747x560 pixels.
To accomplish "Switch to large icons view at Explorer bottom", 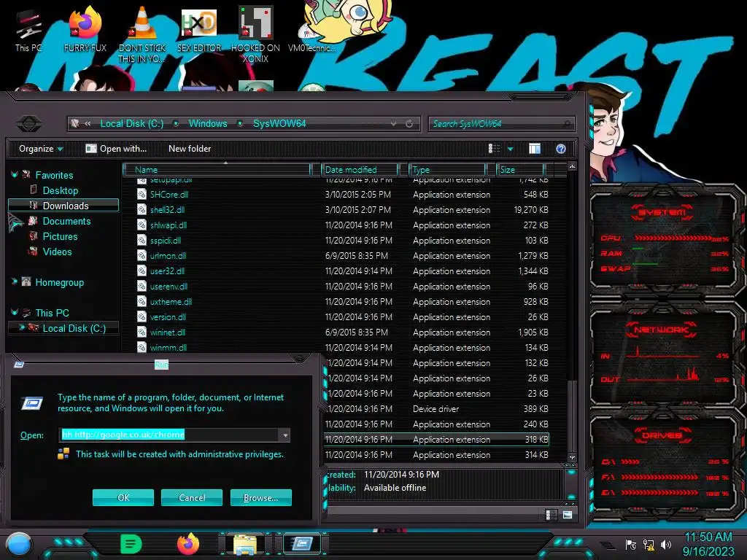I will point(568,515).
